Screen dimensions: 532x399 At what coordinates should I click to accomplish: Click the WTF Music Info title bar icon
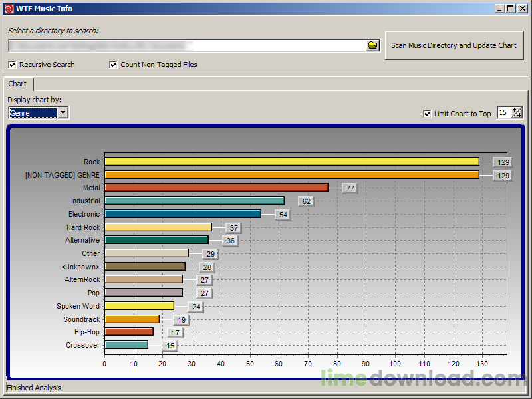(x=9, y=9)
